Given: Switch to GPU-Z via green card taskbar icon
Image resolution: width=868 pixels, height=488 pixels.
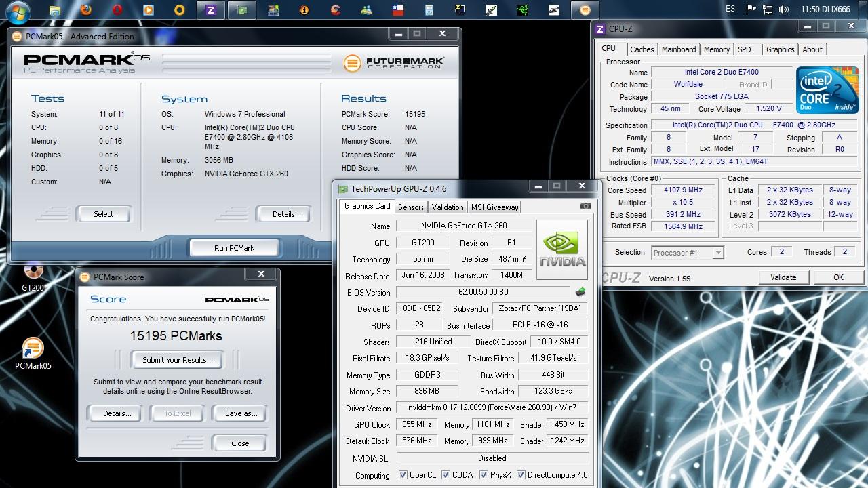Looking at the screenshot, I should coord(242,10).
